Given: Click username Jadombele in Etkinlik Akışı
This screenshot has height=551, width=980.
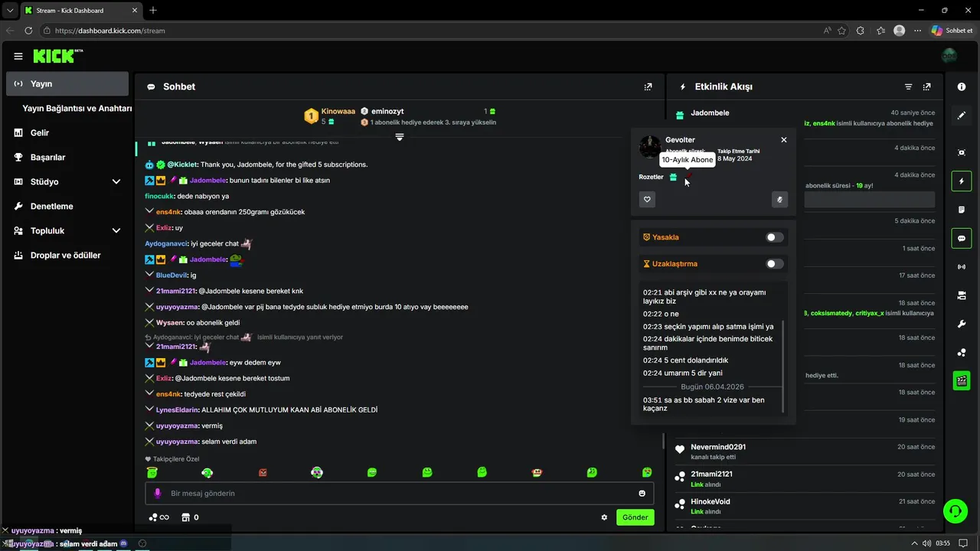Looking at the screenshot, I should coord(710,112).
